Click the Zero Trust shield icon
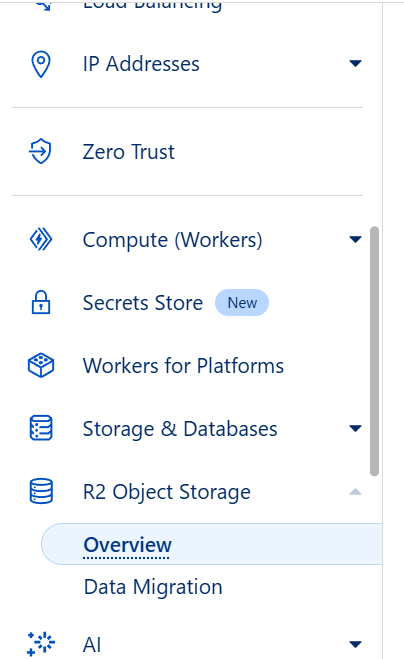 click(40, 152)
